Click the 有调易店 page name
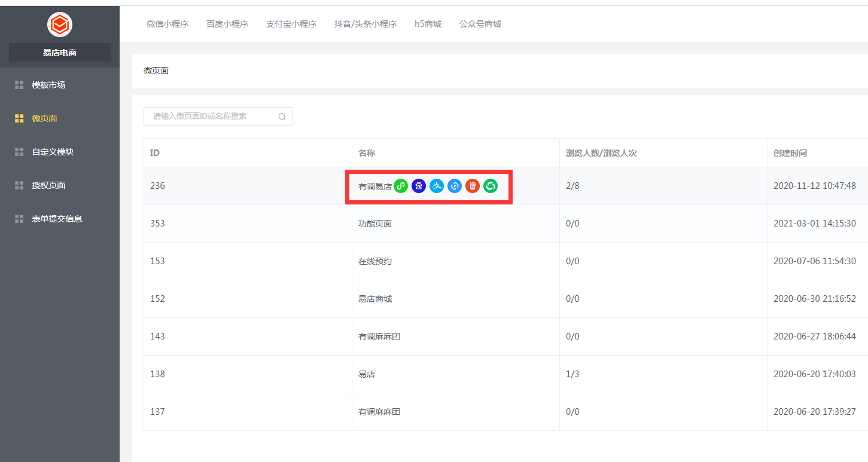Viewport: 868px width, 462px height. click(x=374, y=186)
